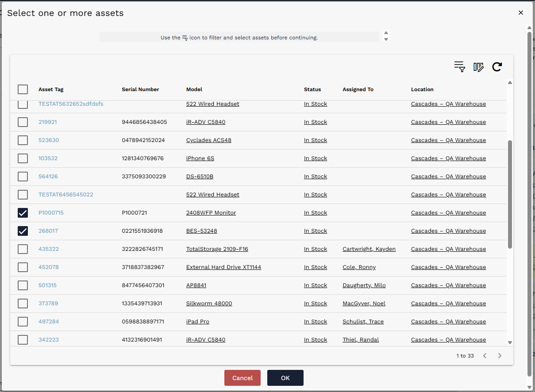Open assignee Cole, Ronny link
The width and height of the screenshot is (535, 392).
tap(359, 267)
